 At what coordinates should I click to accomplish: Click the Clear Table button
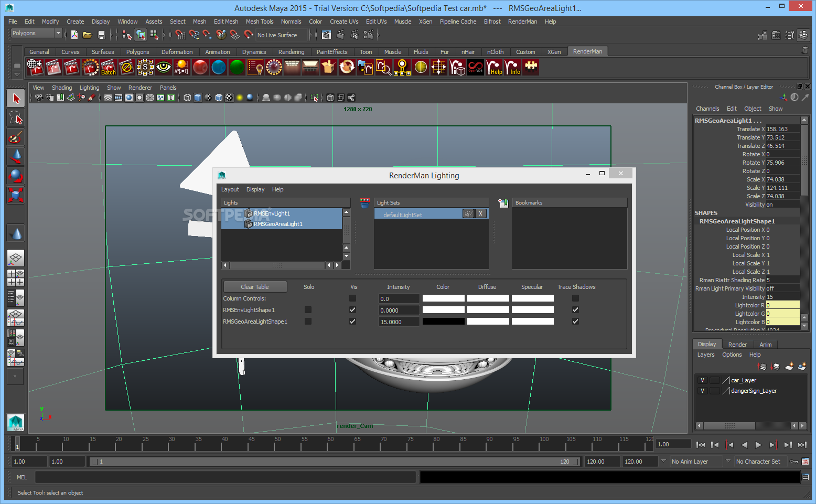click(255, 287)
